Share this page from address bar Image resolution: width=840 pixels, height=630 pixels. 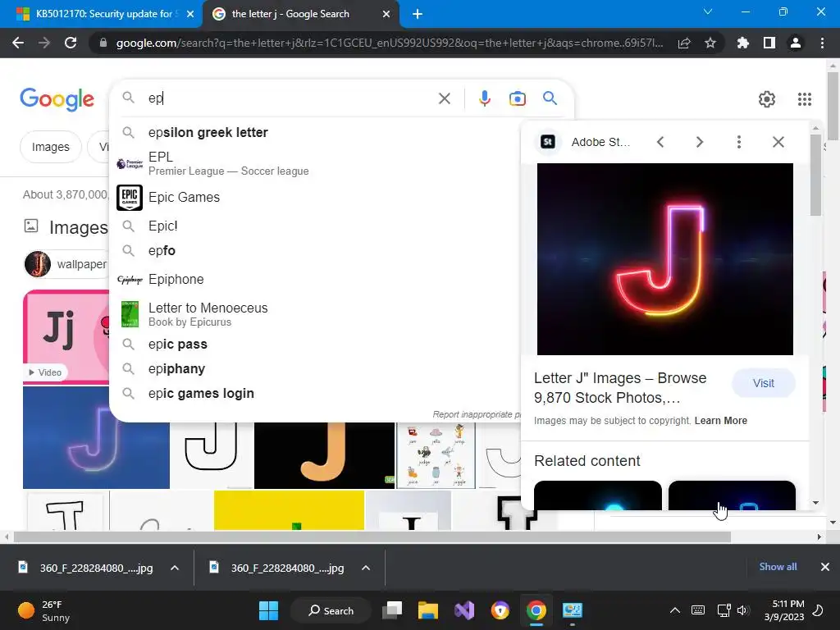point(684,43)
